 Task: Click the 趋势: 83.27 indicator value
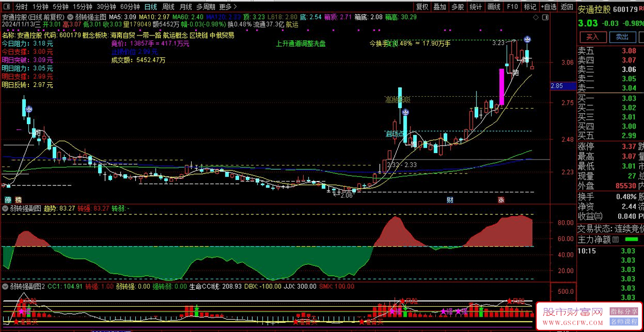pos(59,208)
